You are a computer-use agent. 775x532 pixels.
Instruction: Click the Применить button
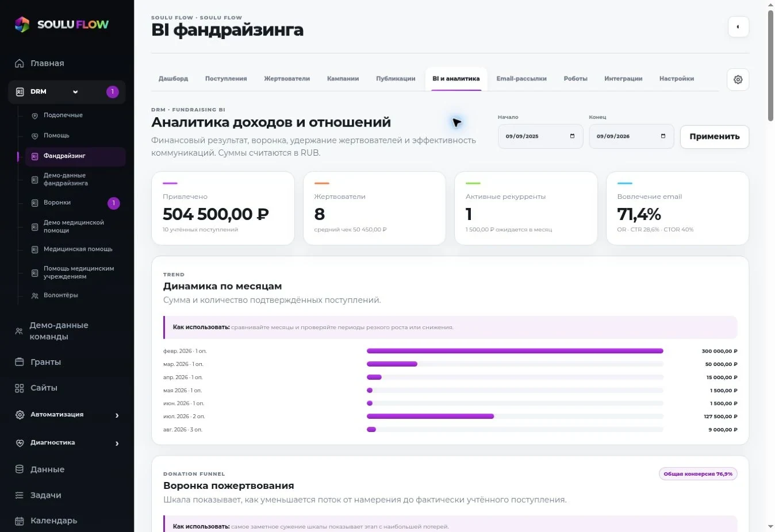click(x=715, y=137)
